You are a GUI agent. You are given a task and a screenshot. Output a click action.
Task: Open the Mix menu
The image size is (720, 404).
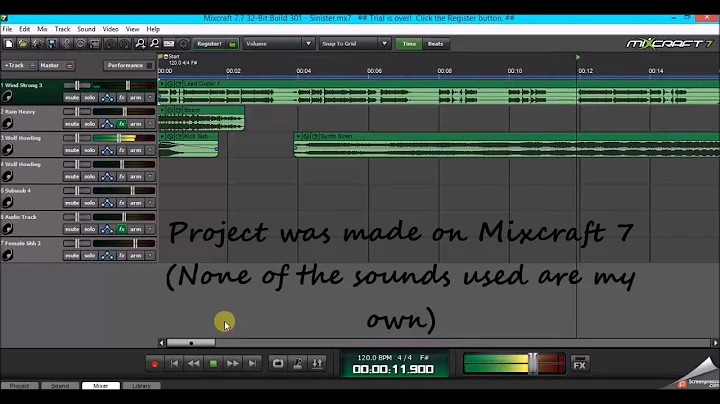[42, 29]
